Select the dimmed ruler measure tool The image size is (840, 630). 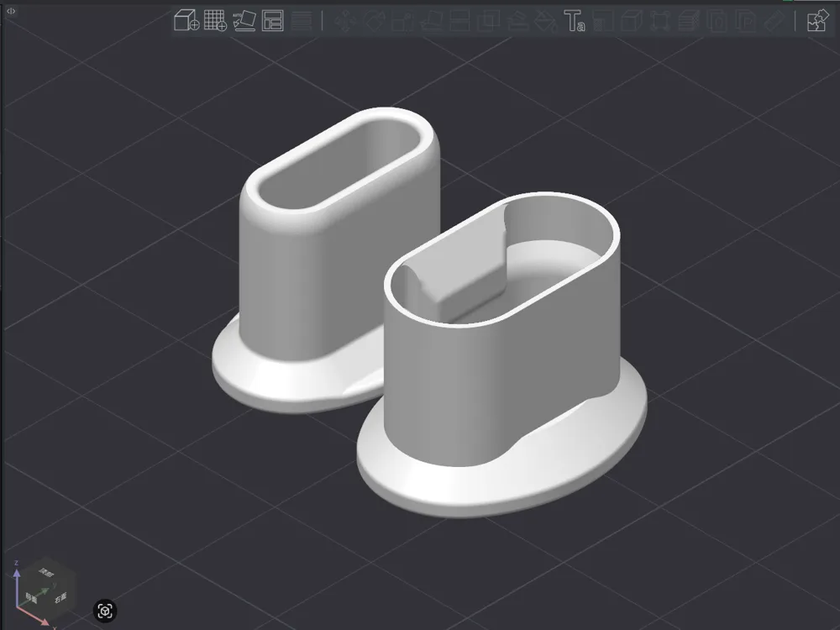[x=774, y=20]
